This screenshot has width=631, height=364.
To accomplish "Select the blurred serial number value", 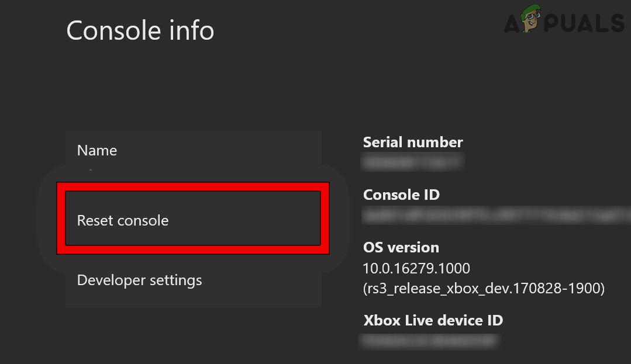I will [x=413, y=161].
